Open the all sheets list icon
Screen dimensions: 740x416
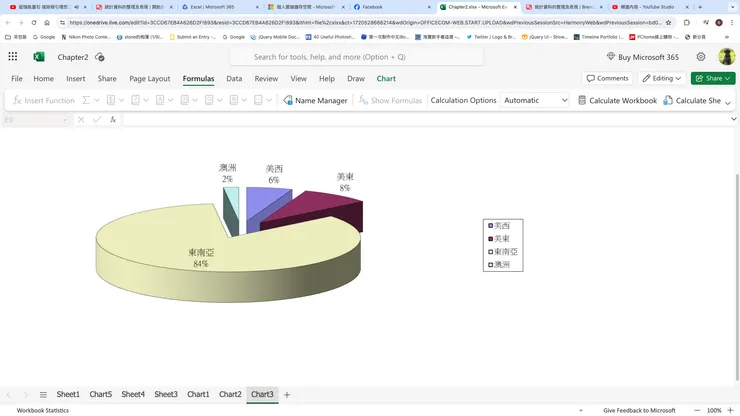pos(43,395)
